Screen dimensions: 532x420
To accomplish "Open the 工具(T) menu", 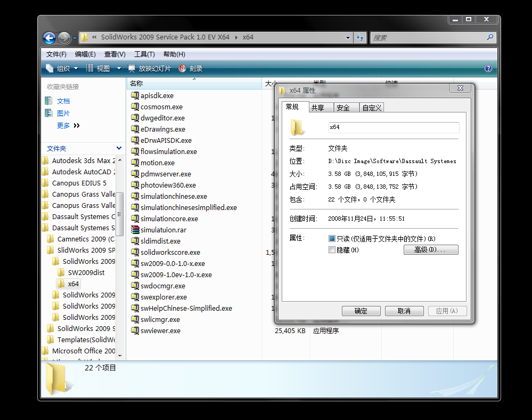I will (x=144, y=54).
